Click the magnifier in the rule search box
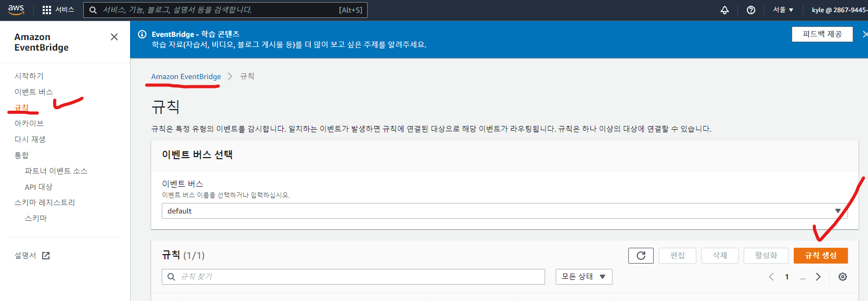The width and height of the screenshot is (868, 301). click(x=171, y=277)
